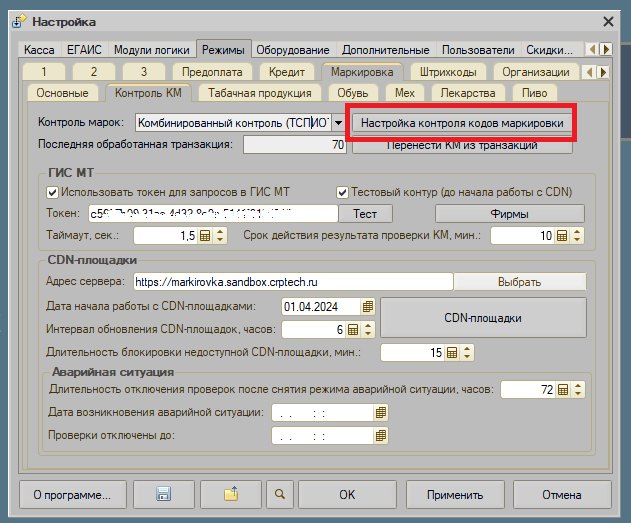Open the large CDN-площадки button

483,318
